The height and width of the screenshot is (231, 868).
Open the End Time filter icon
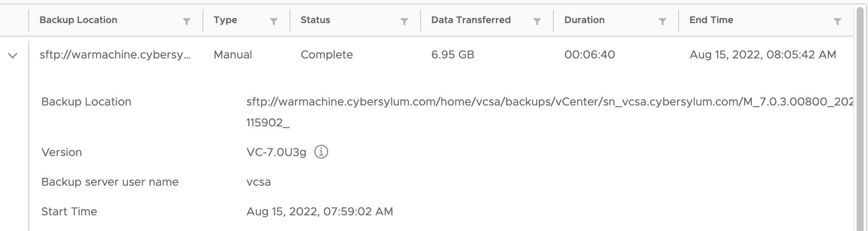[837, 21]
